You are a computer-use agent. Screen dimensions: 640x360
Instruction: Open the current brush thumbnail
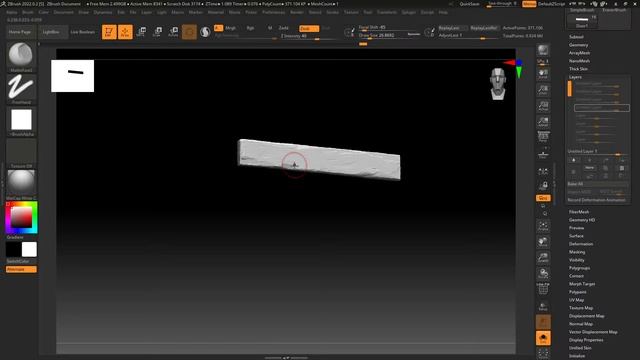pyautogui.click(x=21, y=56)
